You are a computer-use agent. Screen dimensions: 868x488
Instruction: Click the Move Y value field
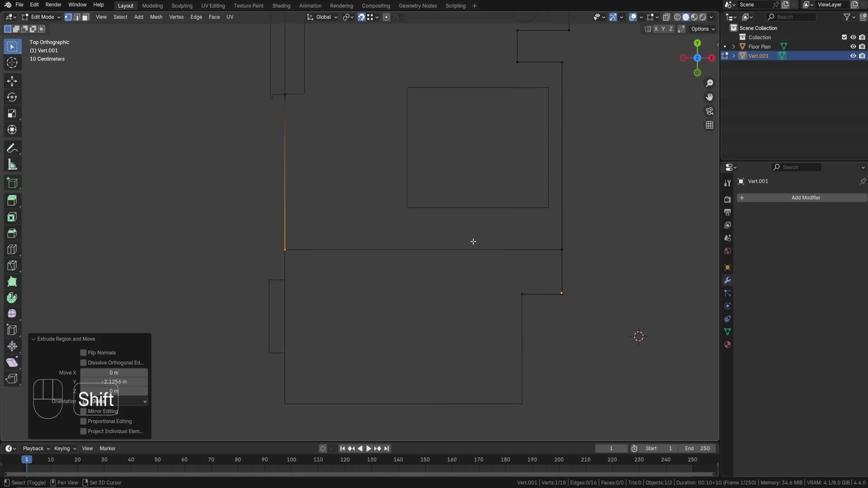[114, 382]
